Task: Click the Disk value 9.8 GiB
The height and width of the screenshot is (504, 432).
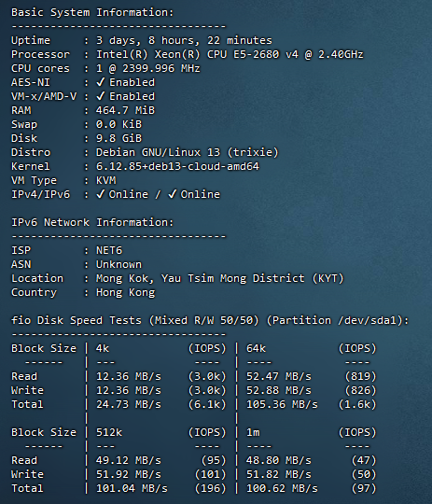Action: click(x=118, y=138)
